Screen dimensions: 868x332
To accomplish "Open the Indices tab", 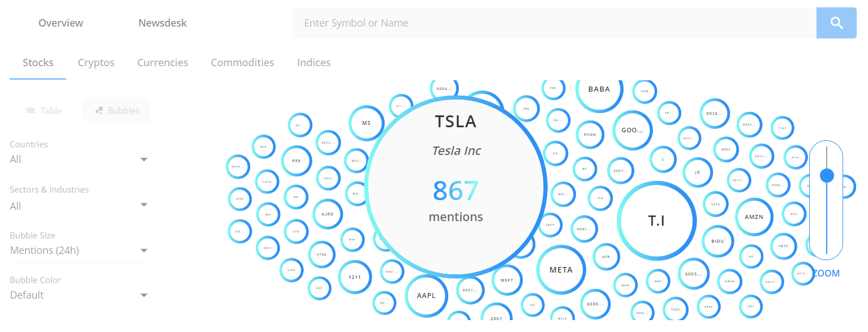I will click(313, 62).
